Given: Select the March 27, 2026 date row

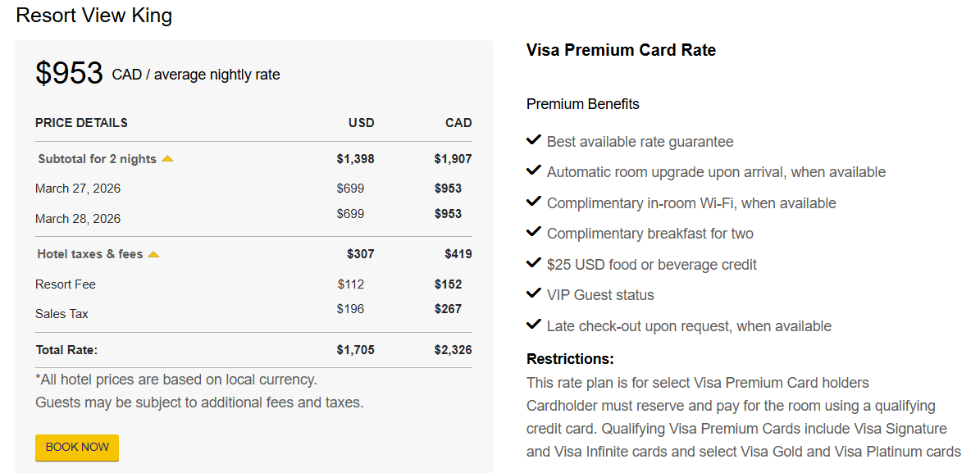Looking at the screenshot, I should click(x=79, y=189).
